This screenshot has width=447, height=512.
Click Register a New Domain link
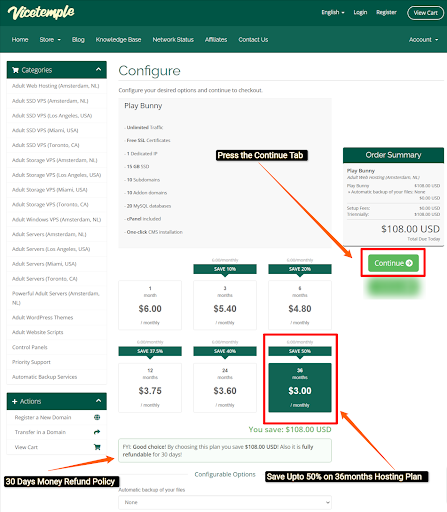click(x=43, y=417)
